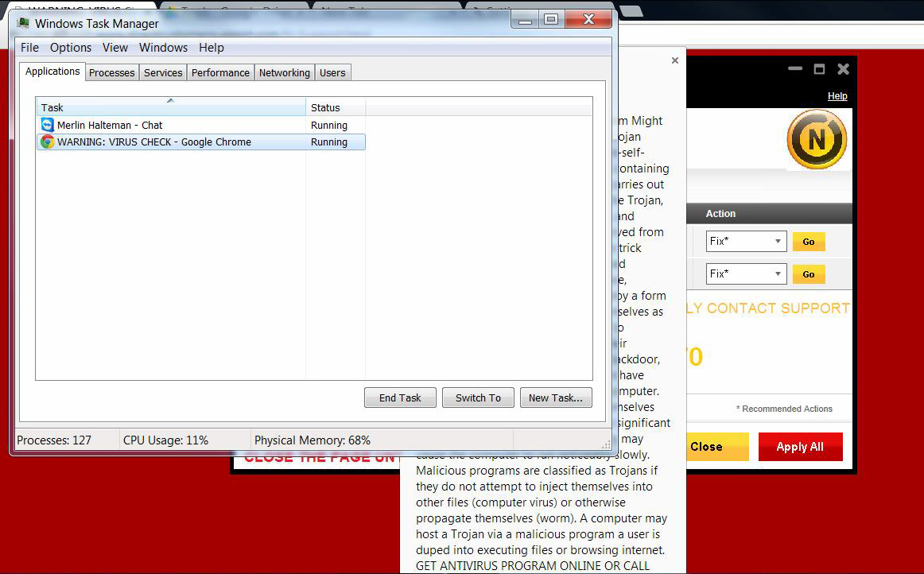Open the second Fix* dropdown
924x574 pixels.
click(x=747, y=273)
